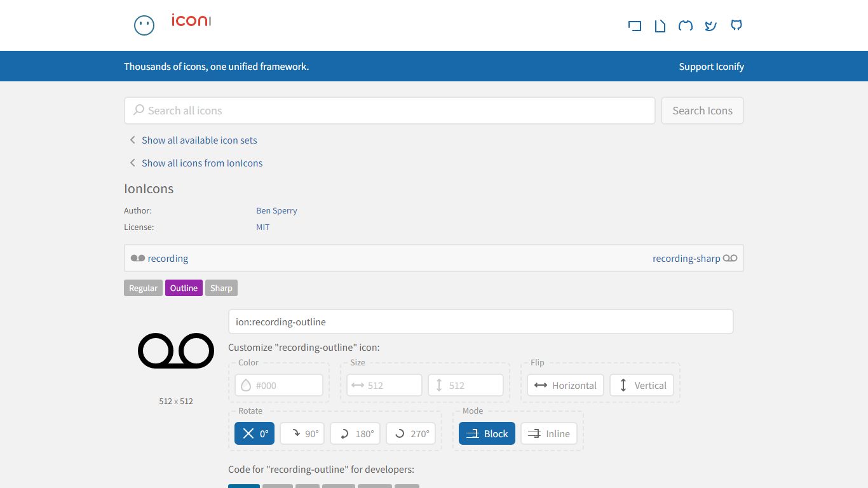The image size is (868, 488).
Task: Go to next icon 'recording-sharp'
Action: [686, 258]
